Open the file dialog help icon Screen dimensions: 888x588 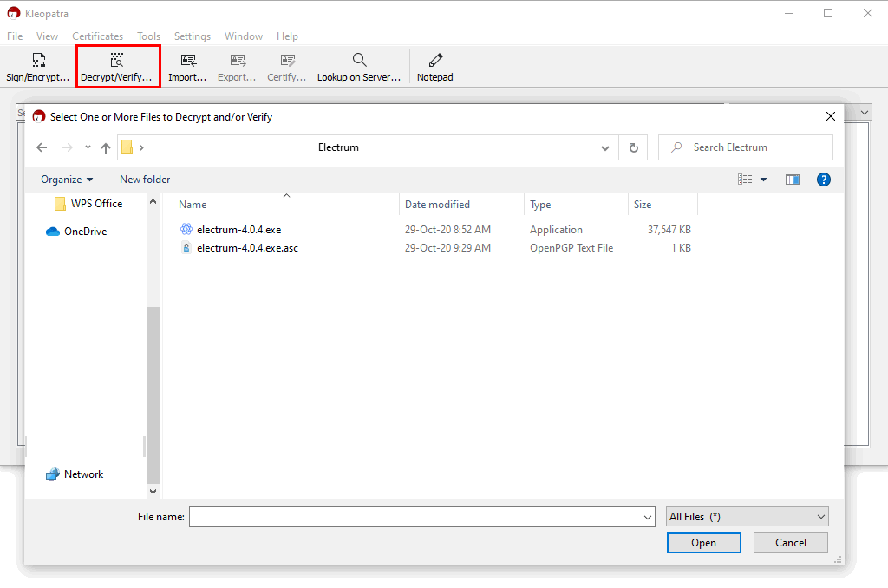824,180
